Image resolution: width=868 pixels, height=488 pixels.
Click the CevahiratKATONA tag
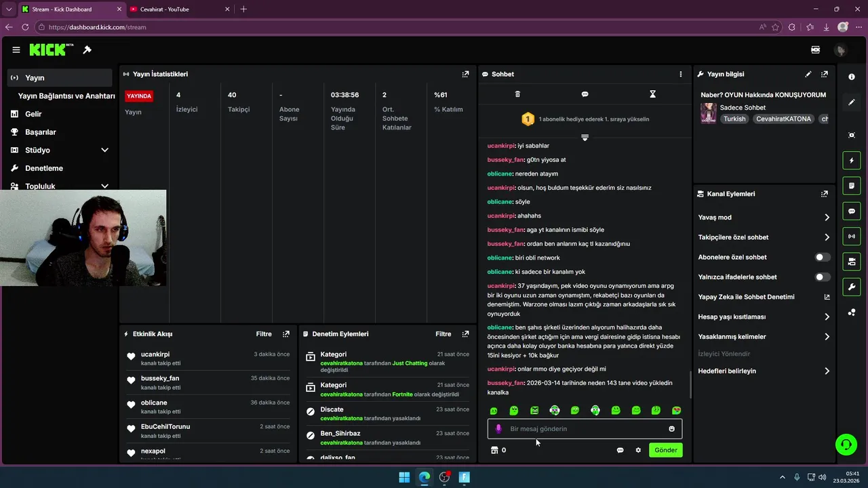pyautogui.click(x=783, y=119)
